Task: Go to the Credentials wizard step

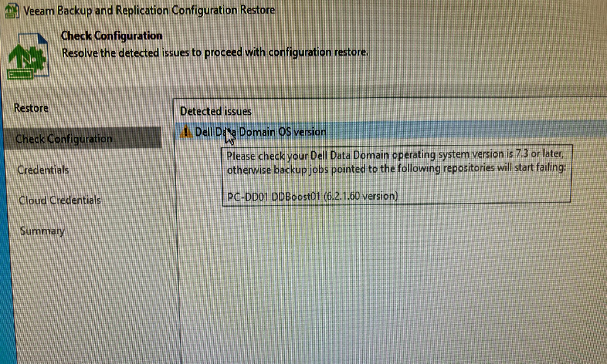Action: point(43,170)
